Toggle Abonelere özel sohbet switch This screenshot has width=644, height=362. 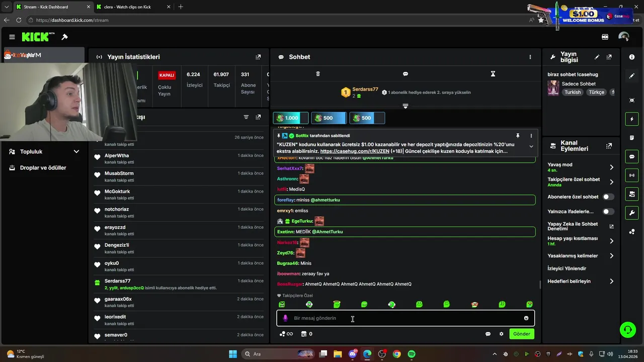tap(608, 197)
